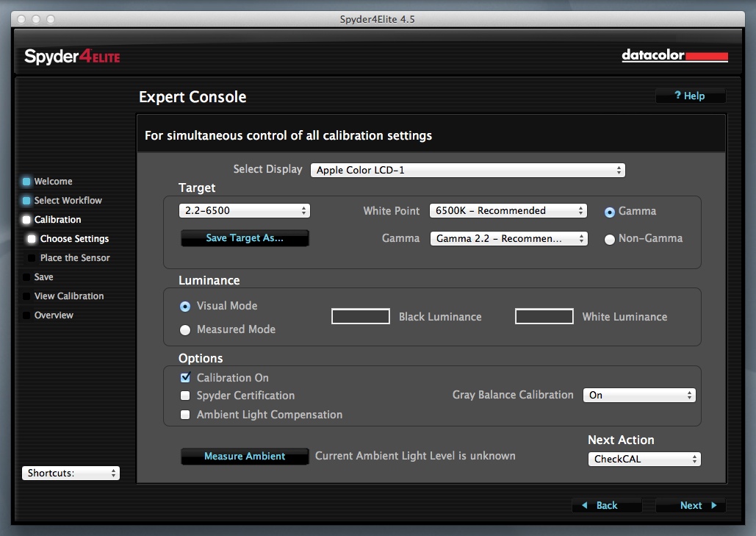756x536 pixels.
Task: Click the Overview step indicator
Action: pyautogui.click(x=26, y=315)
